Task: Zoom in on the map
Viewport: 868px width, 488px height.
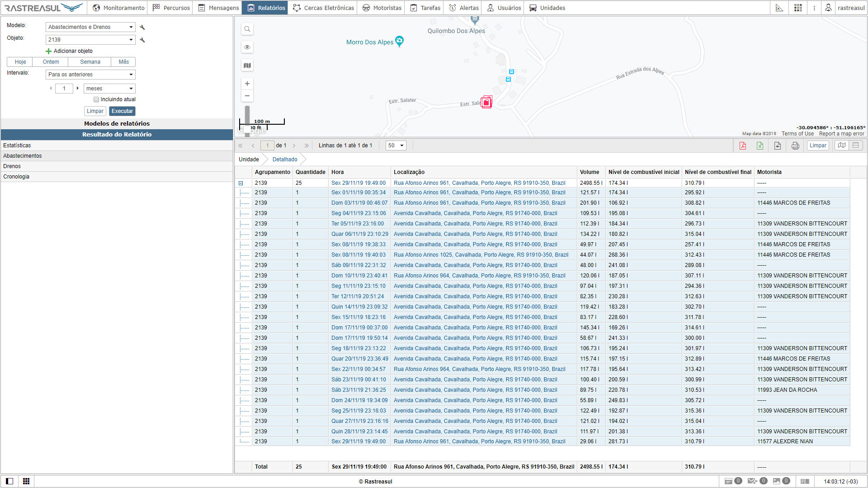Action: pyautogui.click(x=247, y=84)
